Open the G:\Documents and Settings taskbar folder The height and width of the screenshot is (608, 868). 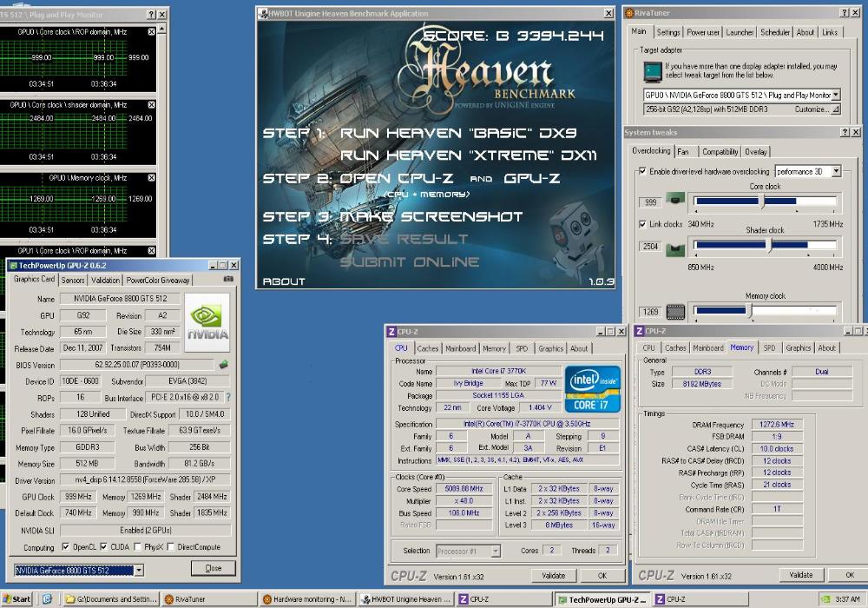click(x=111, y=599)
